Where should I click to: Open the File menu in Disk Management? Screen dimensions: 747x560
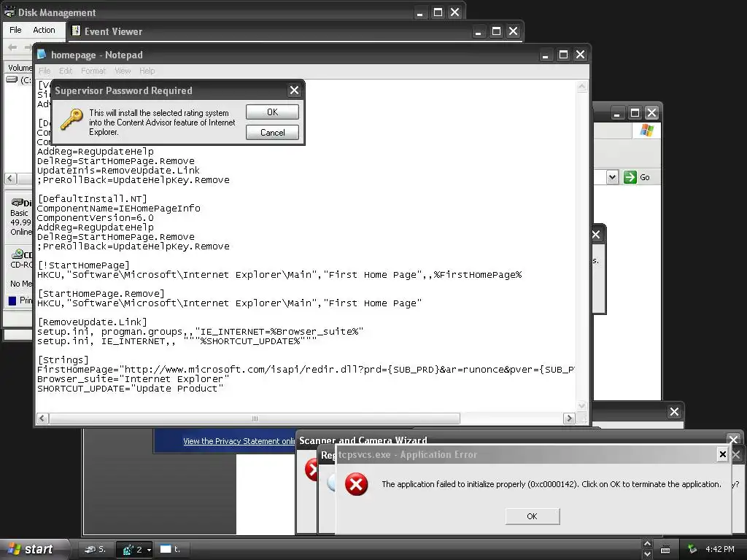click(x=15, y=30)
